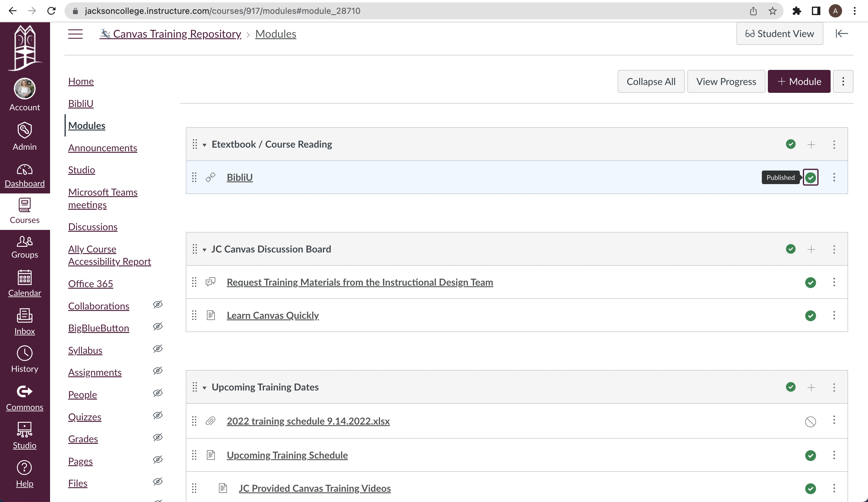868x502 pixels.
Task: Collapse the right sidebar with the arrow icon
Action: click(x=841, y=33)
